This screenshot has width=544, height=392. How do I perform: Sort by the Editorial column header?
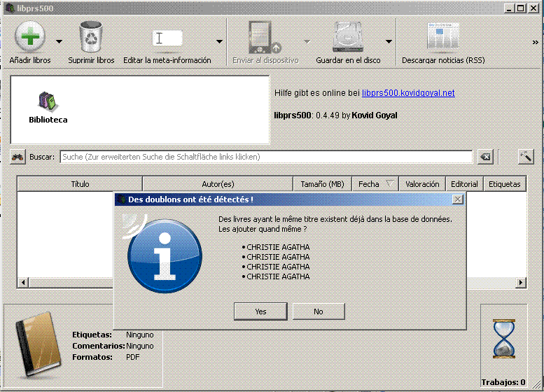point(464,184)
